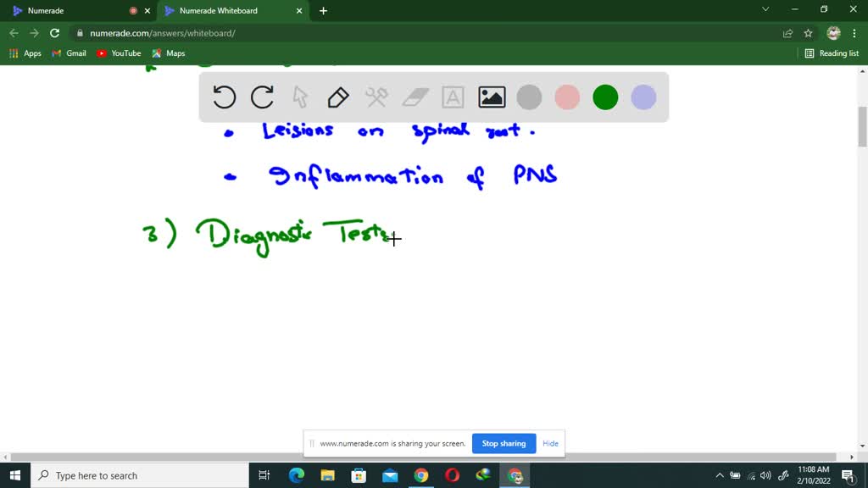Image resolution: width=868 pixels, height=488 pixels.
Task: Select the text box tool
Action: pyautogui.click(x=453, y=97)
